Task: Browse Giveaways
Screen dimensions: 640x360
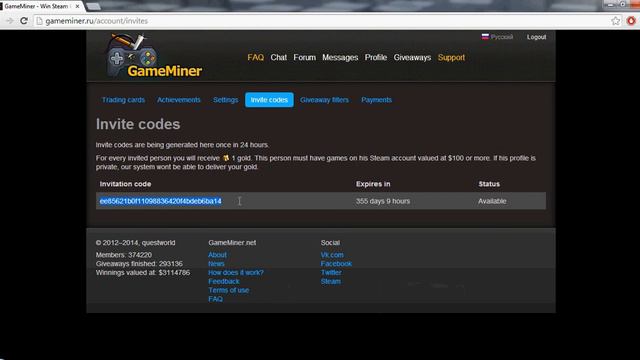Action: click(412, 58)
